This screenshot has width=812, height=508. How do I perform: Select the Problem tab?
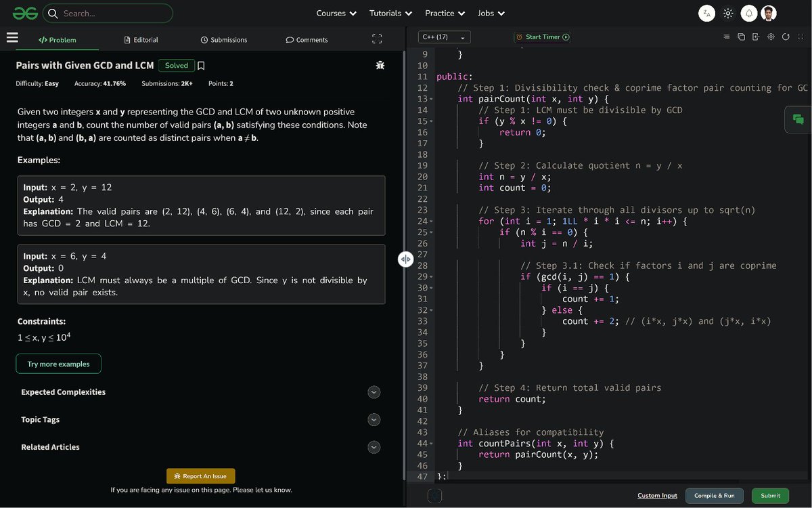click(x=58, y=40)
